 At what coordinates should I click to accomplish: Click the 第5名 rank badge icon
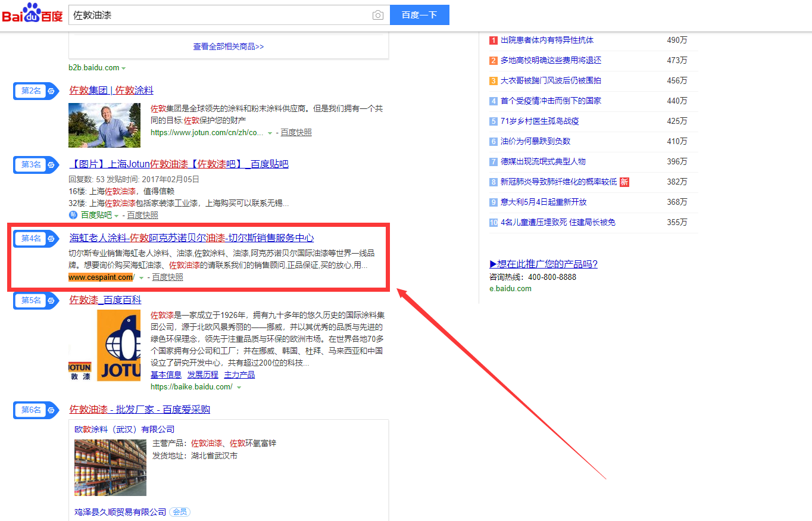[x=36, y=301]
